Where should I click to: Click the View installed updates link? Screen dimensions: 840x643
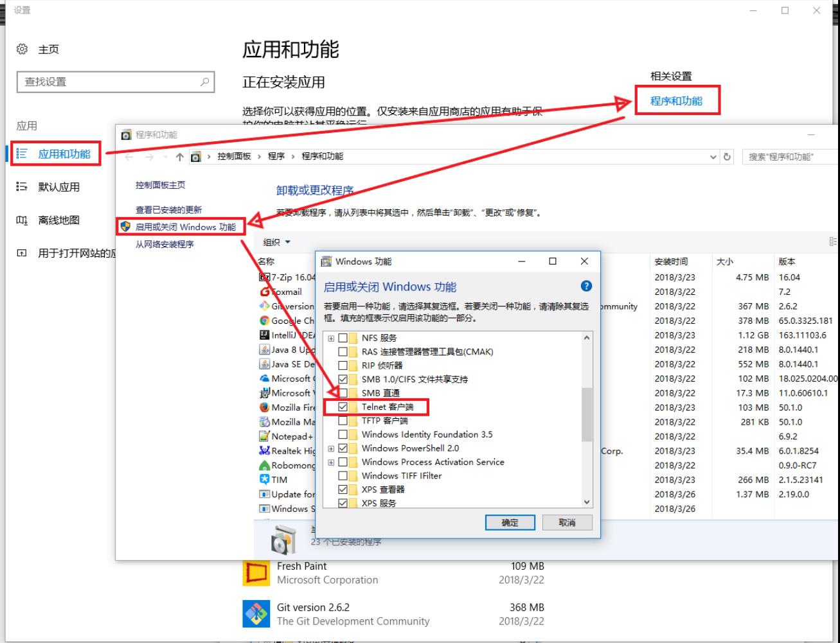click(x=168, y=210)
